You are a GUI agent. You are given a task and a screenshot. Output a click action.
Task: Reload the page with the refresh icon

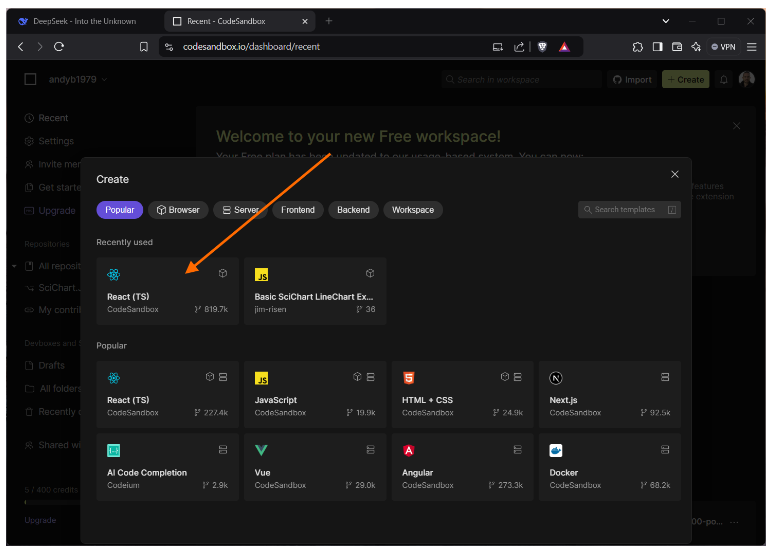tap(59, 47)
